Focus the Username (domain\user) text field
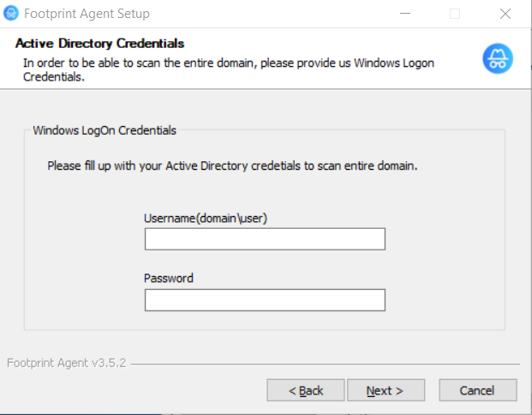Viewport: 532px width, 415px height. click(265, 239)
